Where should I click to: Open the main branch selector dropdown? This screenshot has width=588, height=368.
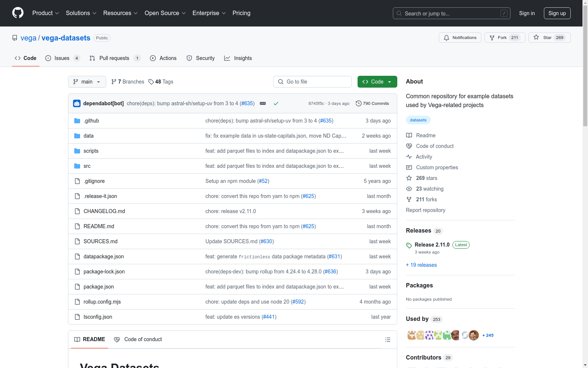point(87,82)
